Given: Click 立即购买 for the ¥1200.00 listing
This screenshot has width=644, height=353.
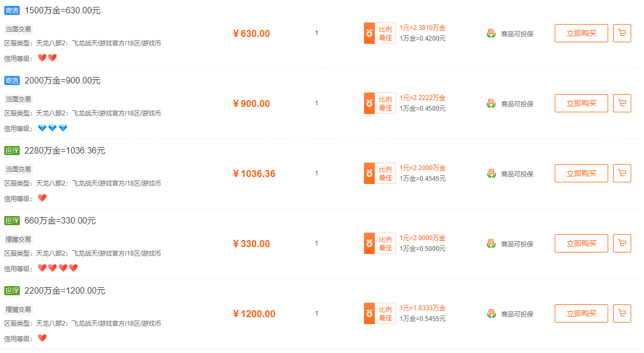Looking at the screenshot, I should coord(581,313).
